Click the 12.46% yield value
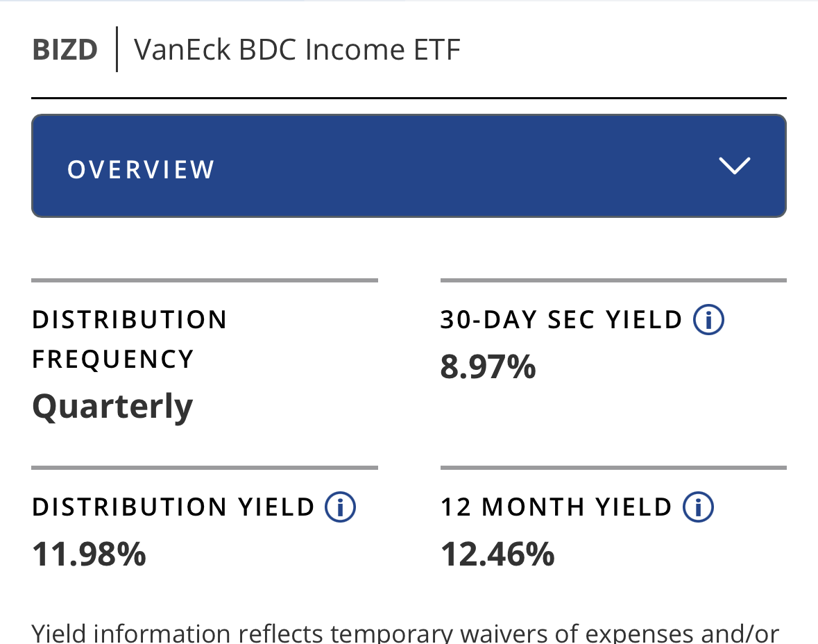 497,554
